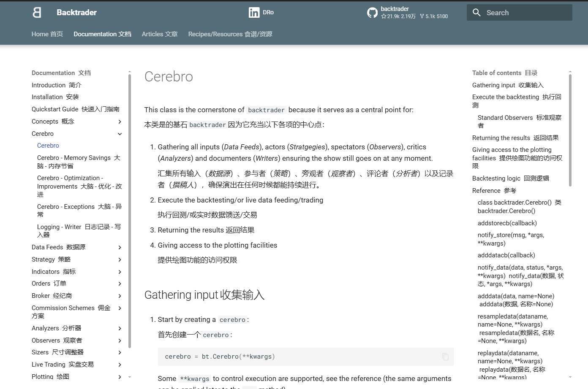The image size is (588, 389).
Task: Click the left sidebar navigation scrollbar thumb
Action: coord(130,211)
